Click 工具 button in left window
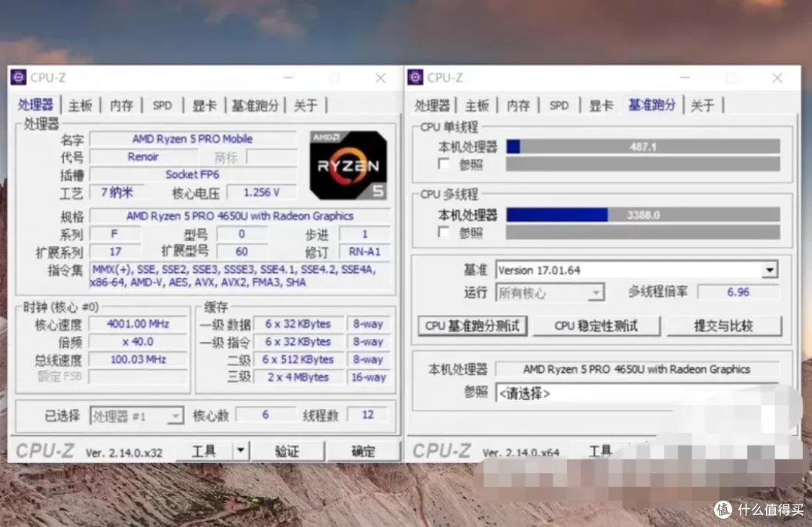812x527 pixels. point(204,451)
